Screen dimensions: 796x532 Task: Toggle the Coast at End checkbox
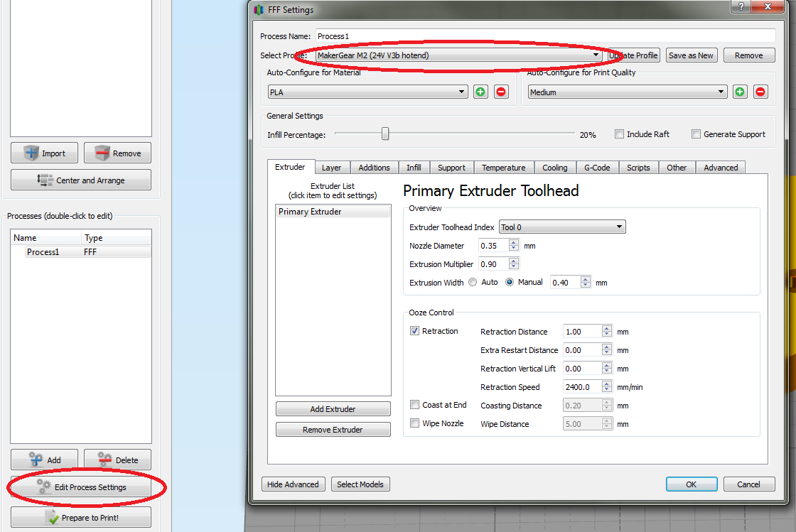(x=414, y=405)
